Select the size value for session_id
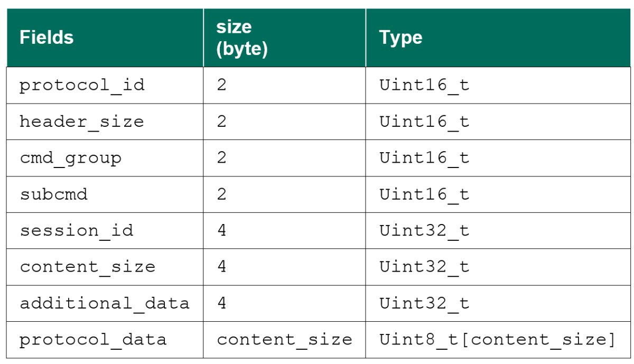 222,231
